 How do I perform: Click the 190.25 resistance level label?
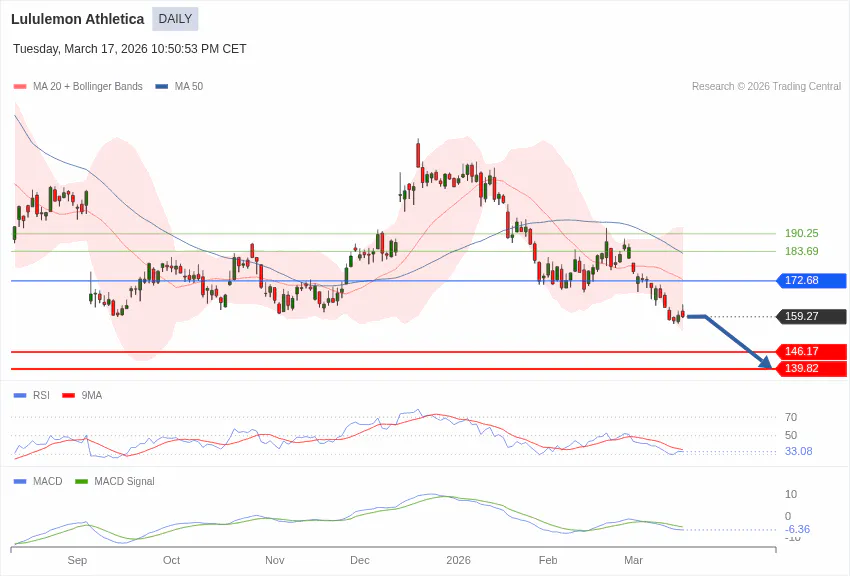click(802, 234)
